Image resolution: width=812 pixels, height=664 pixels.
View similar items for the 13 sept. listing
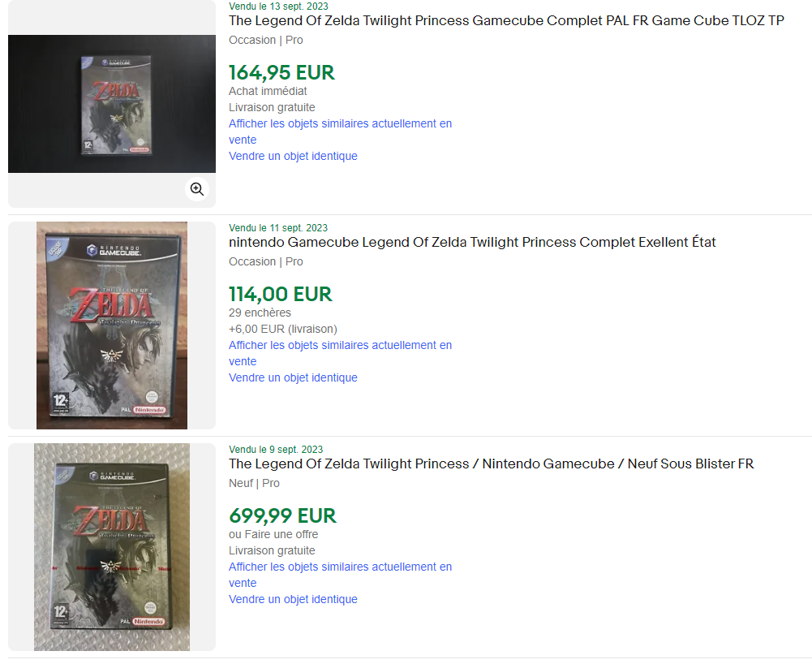point(340,132)
